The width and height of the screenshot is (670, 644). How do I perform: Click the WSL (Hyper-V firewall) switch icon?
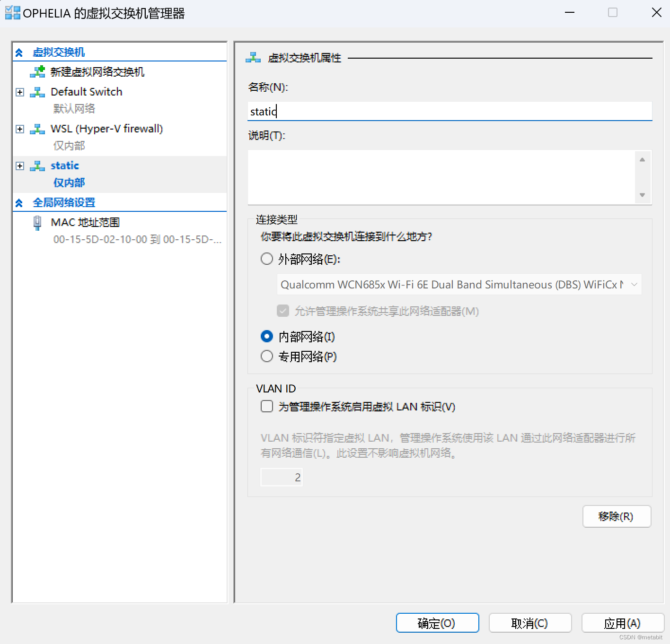pos(37,129)
